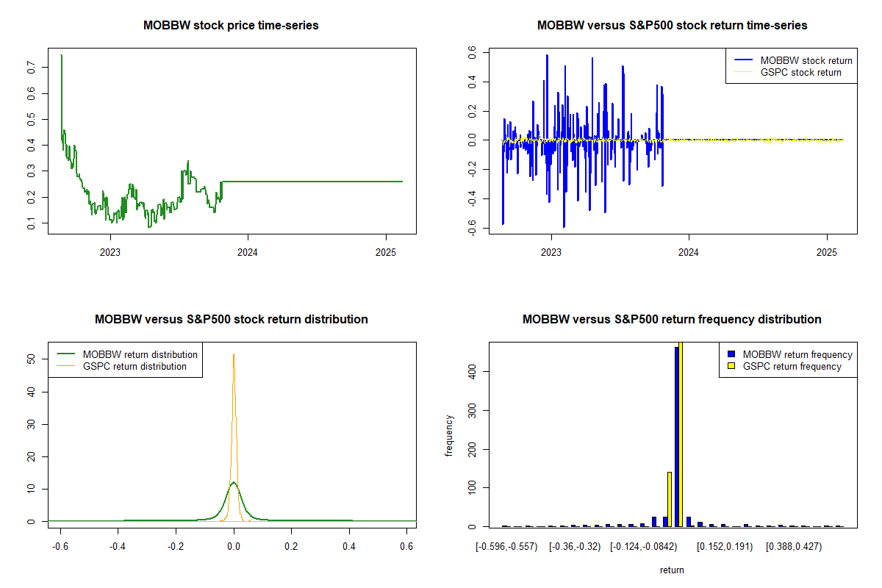Select the 'return frequency distribution' plot title
Image resolution: width=882 pixels, height=588 pixels.
672,320
